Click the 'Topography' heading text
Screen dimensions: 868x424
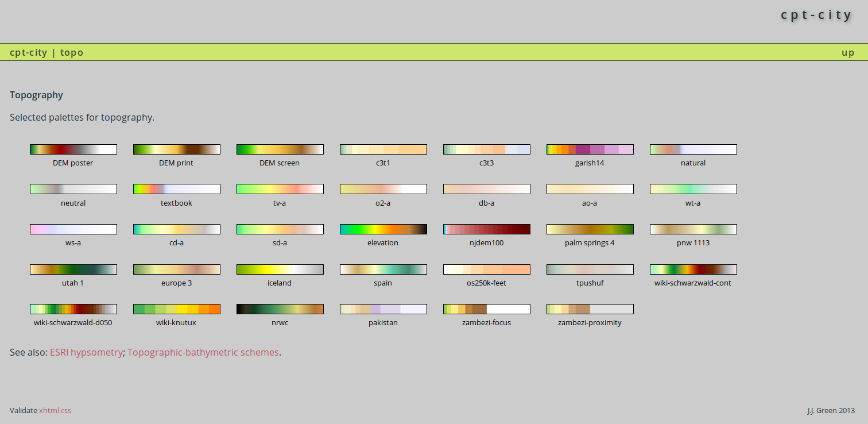(36, 95)
